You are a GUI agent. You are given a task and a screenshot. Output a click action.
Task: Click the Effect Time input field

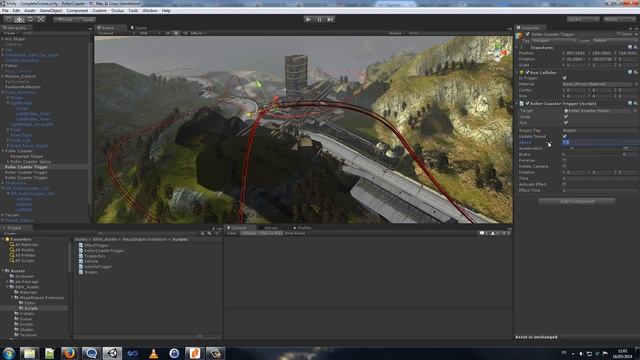pyautogui.click(x=600, y=190)
